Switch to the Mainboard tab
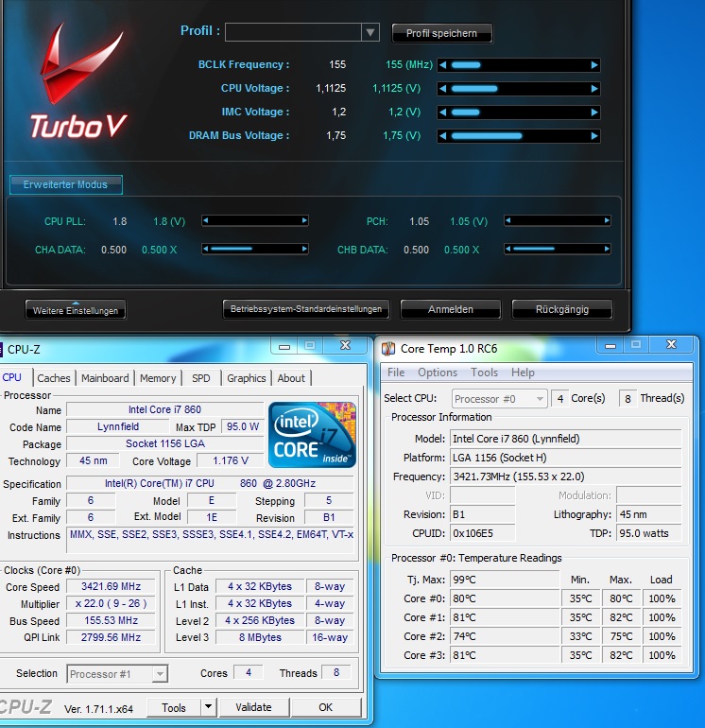The image size is (705, 728). click(x=105, y=378)
